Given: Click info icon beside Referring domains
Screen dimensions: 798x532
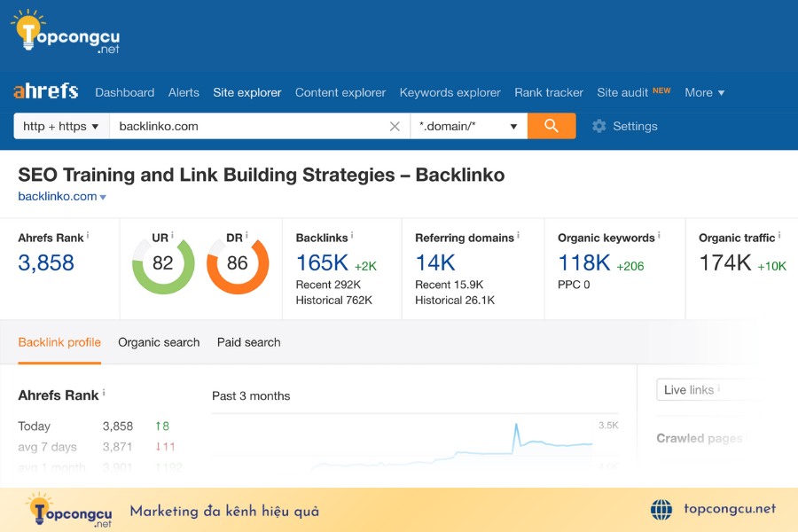Looking at the screenshot, I should [518, 235].
